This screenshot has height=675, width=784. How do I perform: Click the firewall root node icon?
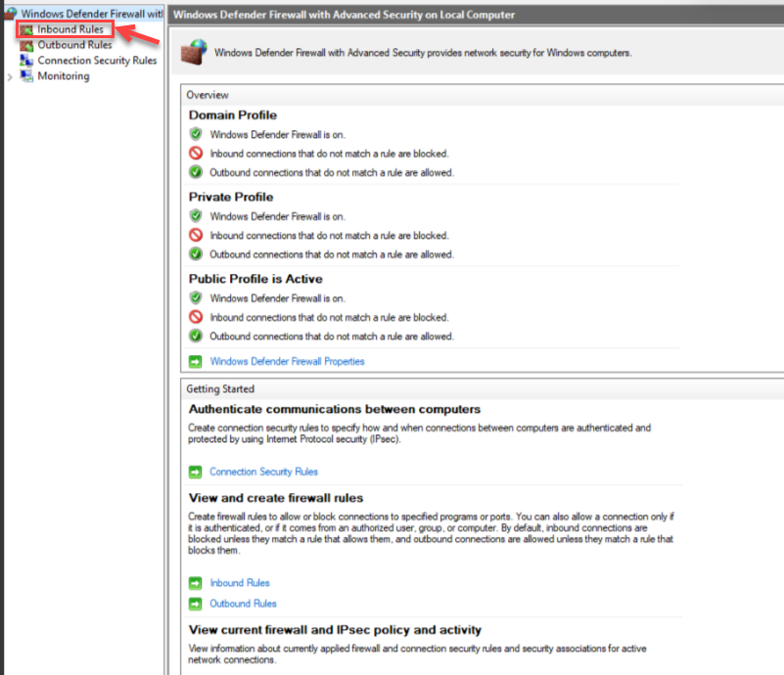tap(11, 14)
